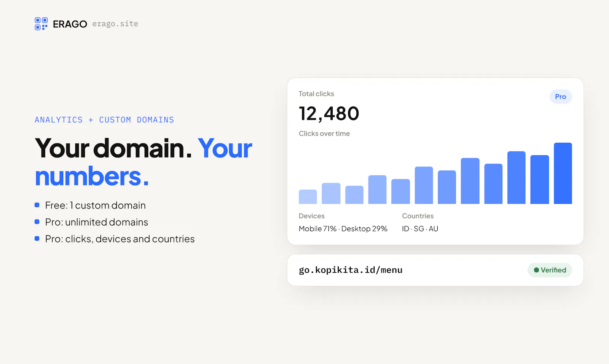The width and height of the screenshot is (609, 364).
Task: Click the Pro badge on analytics card
Action: click(561, 97)
